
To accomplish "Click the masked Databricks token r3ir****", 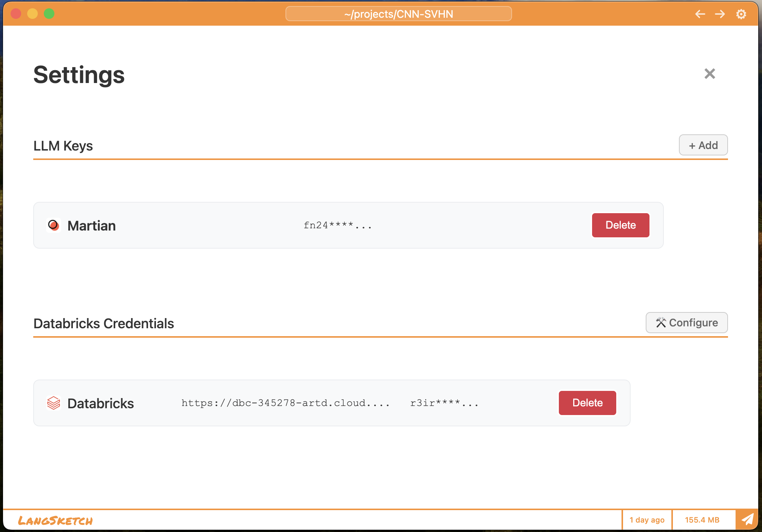I will pos(444,403).
